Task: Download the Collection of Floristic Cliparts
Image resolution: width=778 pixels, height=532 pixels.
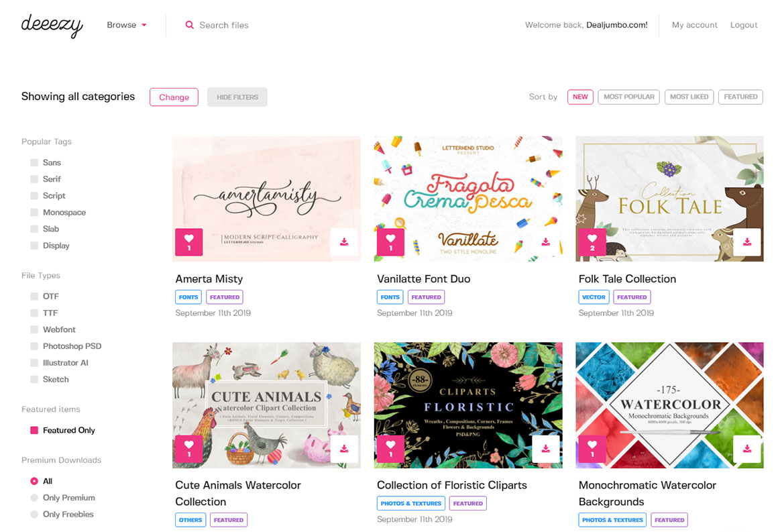Action: click(x=545, y=449)
